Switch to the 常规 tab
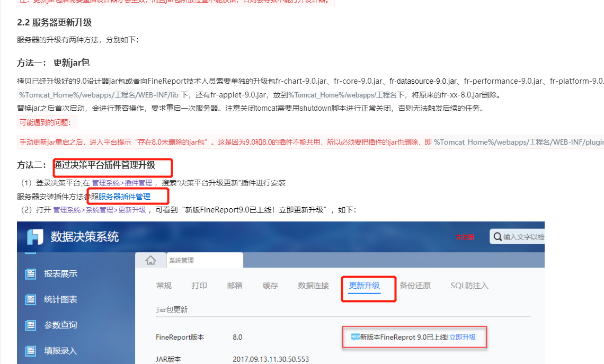 (x=164, y=286)
